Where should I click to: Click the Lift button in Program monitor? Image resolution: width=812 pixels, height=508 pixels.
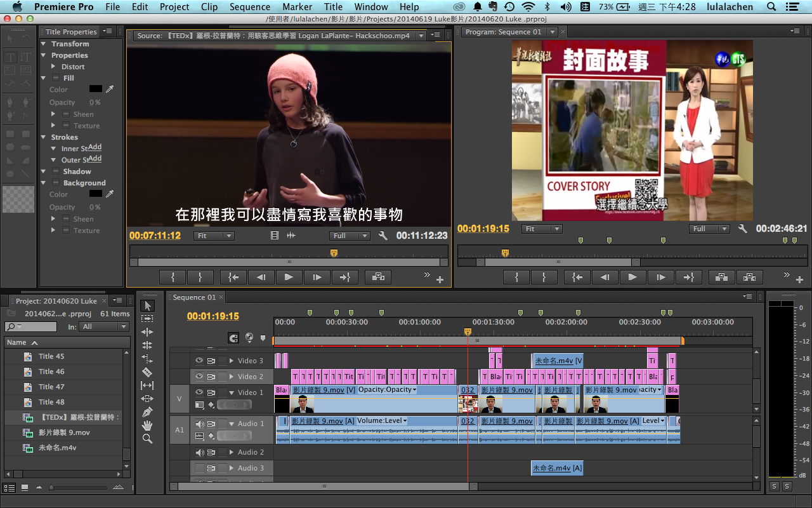721,277
